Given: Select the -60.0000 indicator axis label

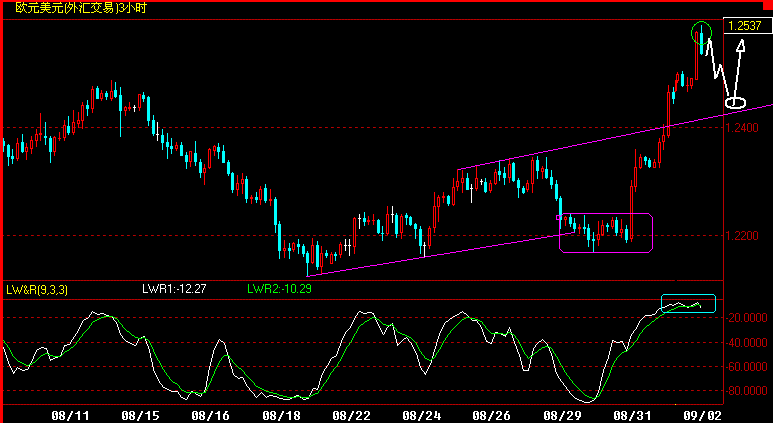Looking at the screenshot, I should point(746,367).
